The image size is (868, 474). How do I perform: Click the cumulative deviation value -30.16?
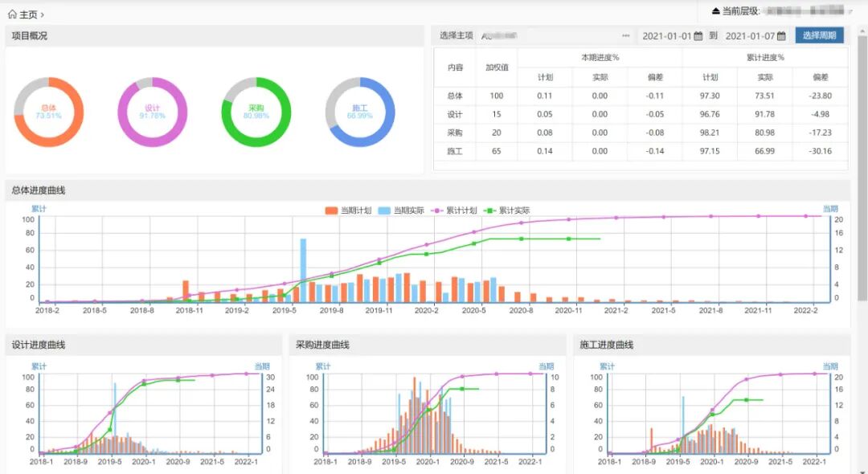point(821,151)
